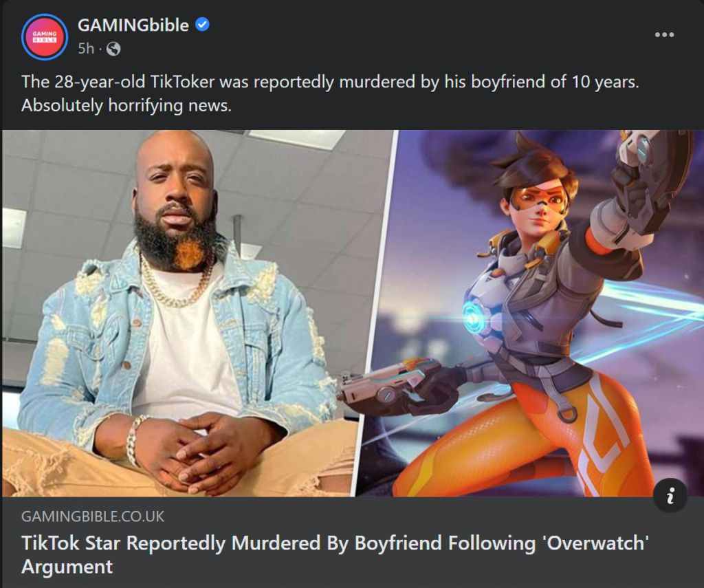This screenshot has width=704, height=588.
Task: Click the word 'Argument' in the headline
Action: (x=67, y=567)
